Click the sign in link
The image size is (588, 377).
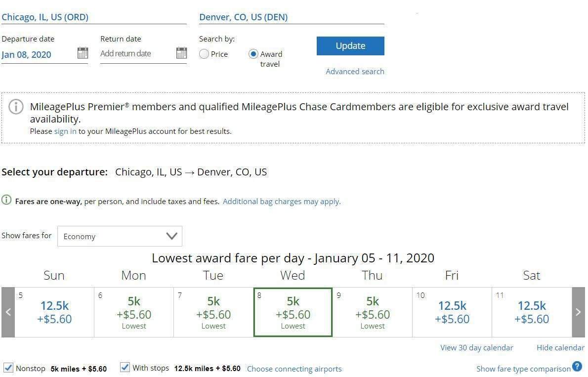click(65, 131)
